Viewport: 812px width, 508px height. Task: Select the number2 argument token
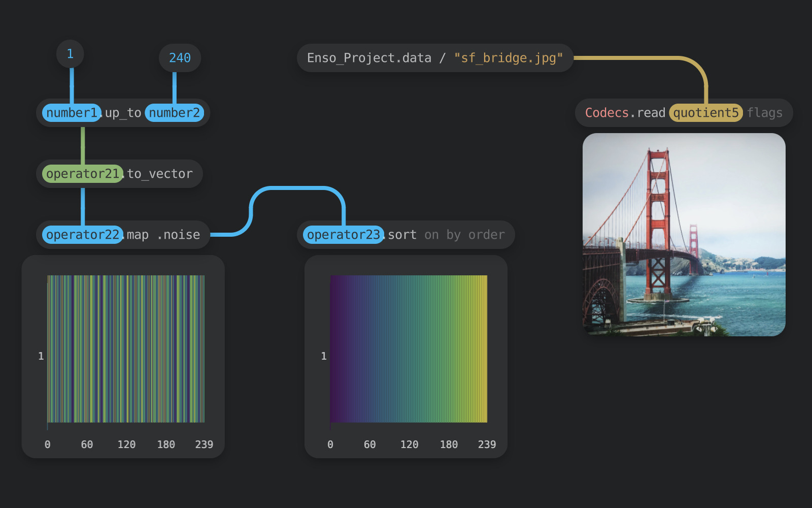click(x=174, y=113)
